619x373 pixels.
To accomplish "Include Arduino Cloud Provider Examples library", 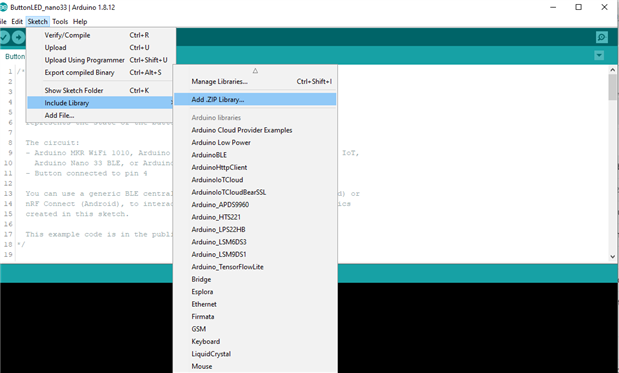I will 255,130.
